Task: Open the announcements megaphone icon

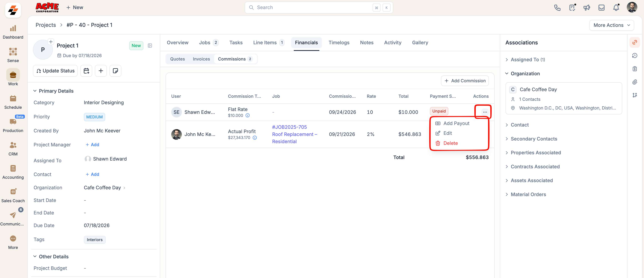Action: (x=586, y=8)
